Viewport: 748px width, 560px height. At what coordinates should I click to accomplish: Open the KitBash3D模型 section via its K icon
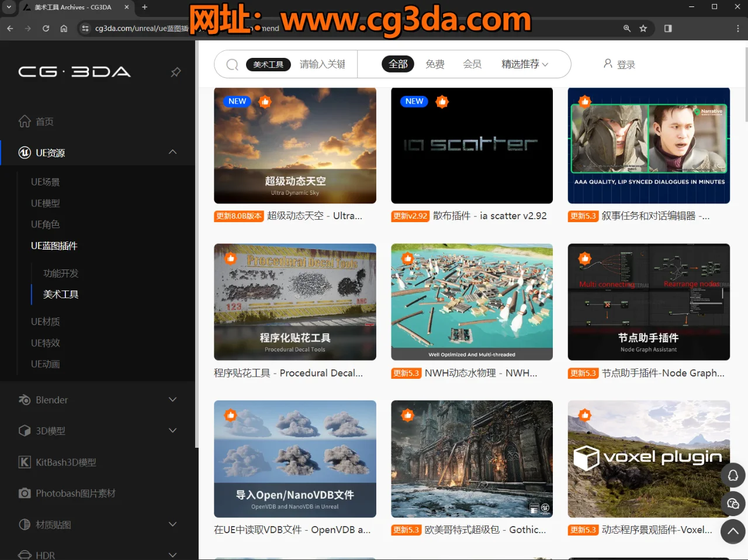(x=24, y=462)
